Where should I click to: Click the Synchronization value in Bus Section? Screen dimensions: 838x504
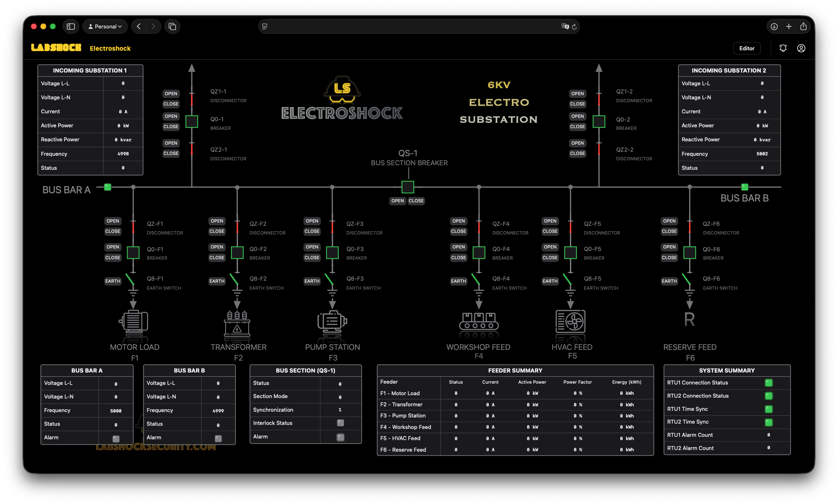(x=340, y=410)
